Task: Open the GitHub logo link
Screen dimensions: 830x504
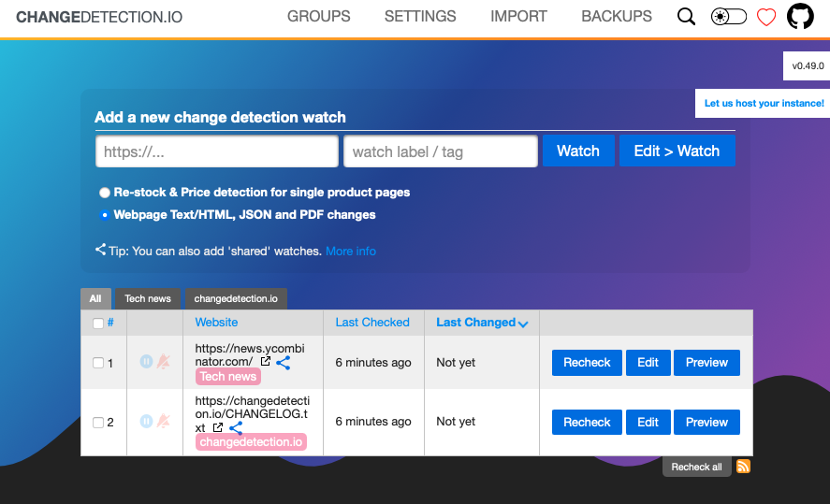Action: coord(800,17)
